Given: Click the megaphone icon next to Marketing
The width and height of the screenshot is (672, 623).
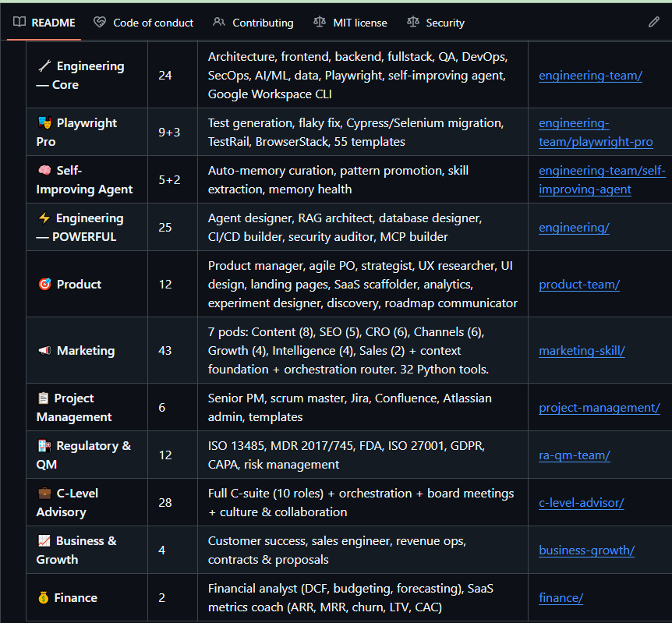Looking at the screenshot, I should [44, 351].
